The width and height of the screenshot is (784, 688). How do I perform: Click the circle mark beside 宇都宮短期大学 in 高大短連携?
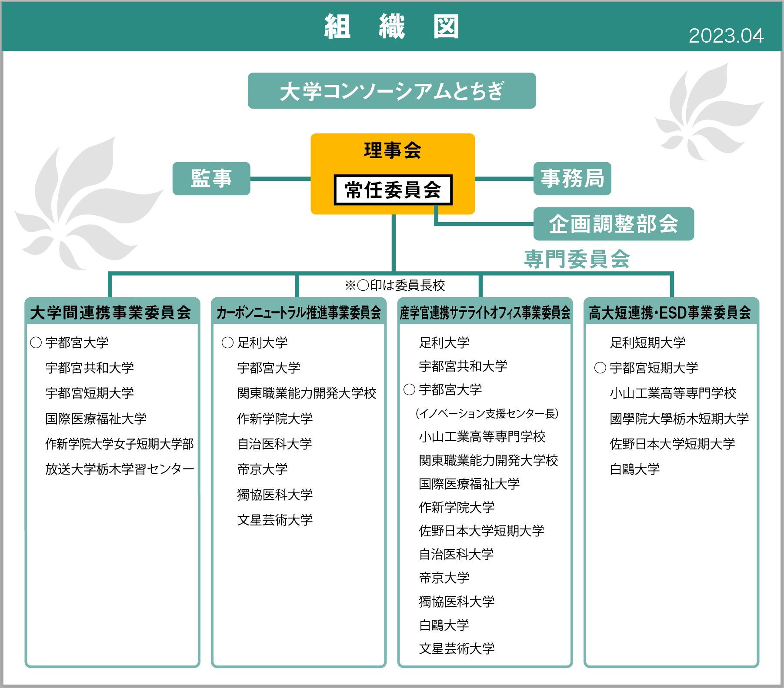600,368
